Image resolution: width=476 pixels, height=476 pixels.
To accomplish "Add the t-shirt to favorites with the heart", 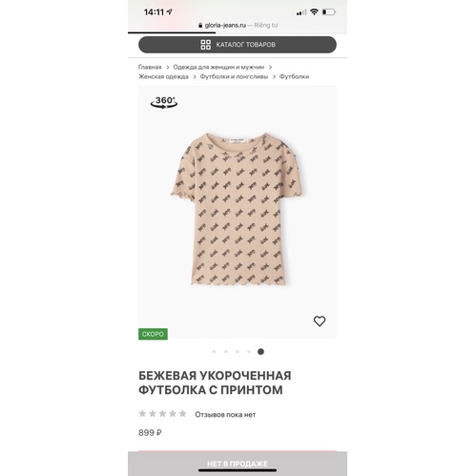I will [320, 321].
